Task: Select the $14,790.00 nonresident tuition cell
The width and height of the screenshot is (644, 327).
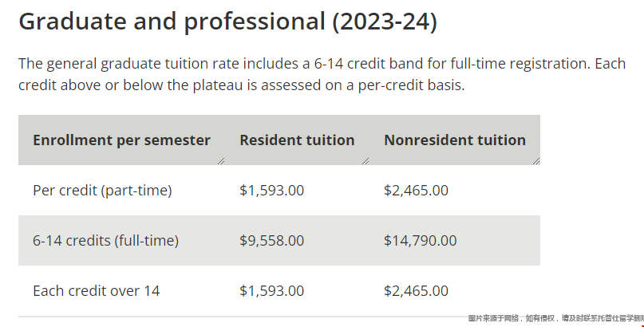Action: (x=420, y=240)
